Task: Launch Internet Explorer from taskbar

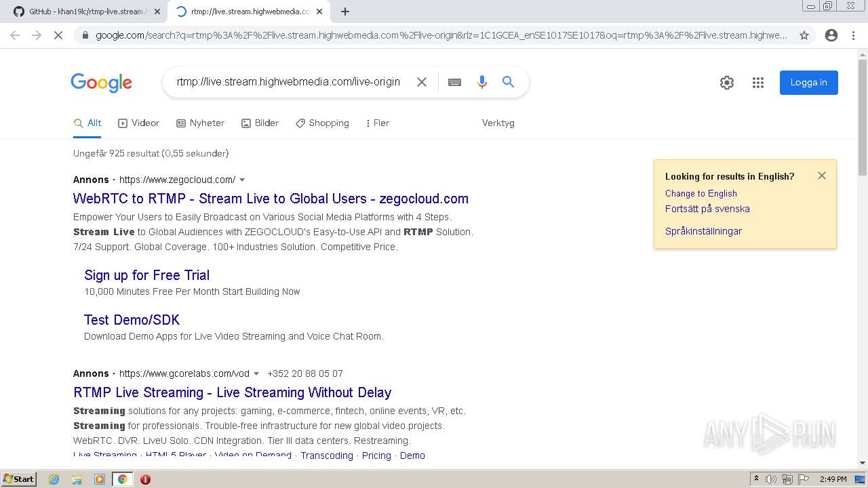Action: 54,479
